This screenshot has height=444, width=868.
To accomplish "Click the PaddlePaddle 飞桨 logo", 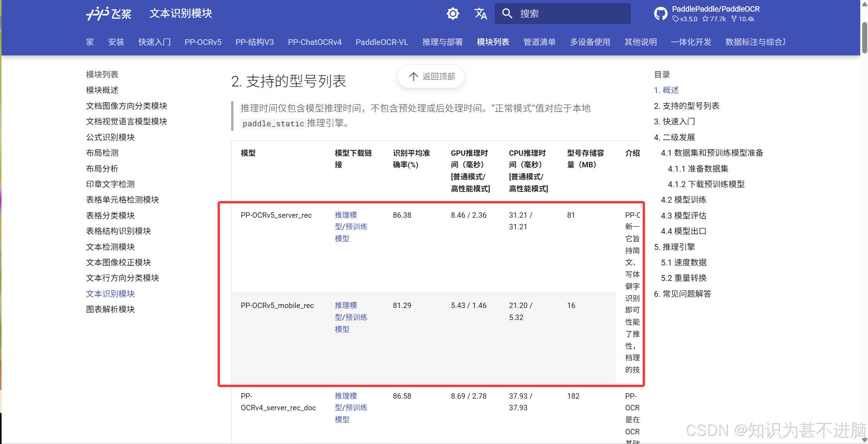I will point(108,14).
